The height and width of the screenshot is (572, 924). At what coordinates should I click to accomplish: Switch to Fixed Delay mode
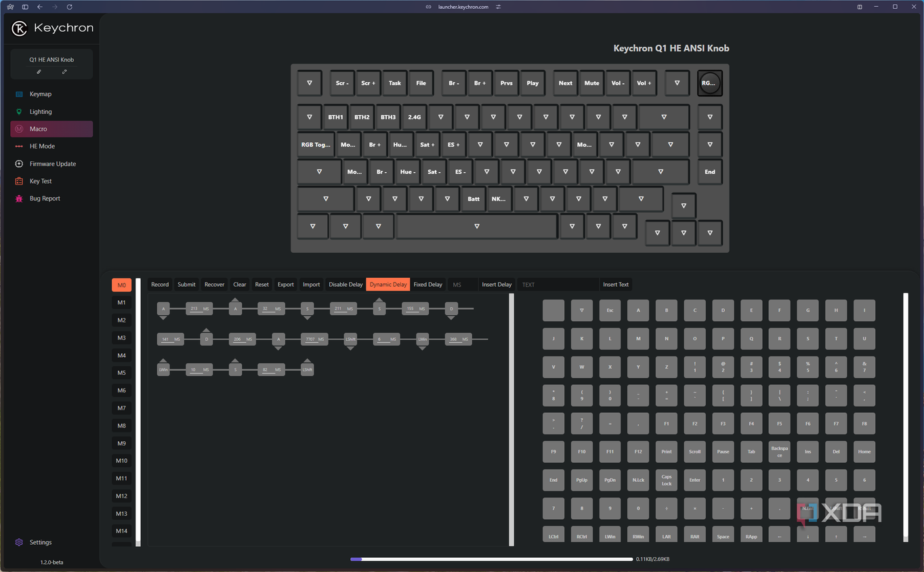[x=428, y=285]
